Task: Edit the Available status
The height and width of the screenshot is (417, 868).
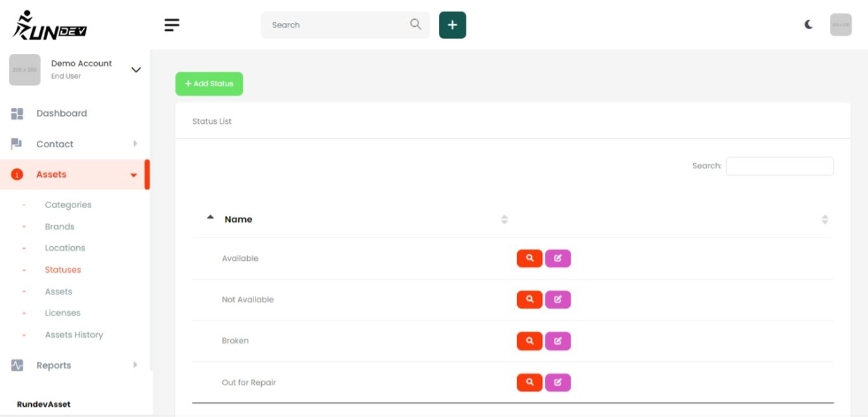Action: 558,258
